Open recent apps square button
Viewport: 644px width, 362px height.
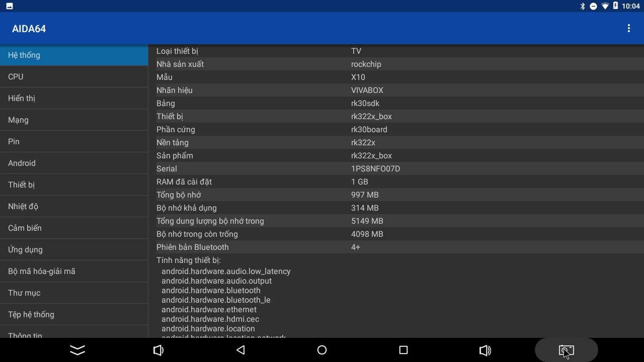pos(403,350)
